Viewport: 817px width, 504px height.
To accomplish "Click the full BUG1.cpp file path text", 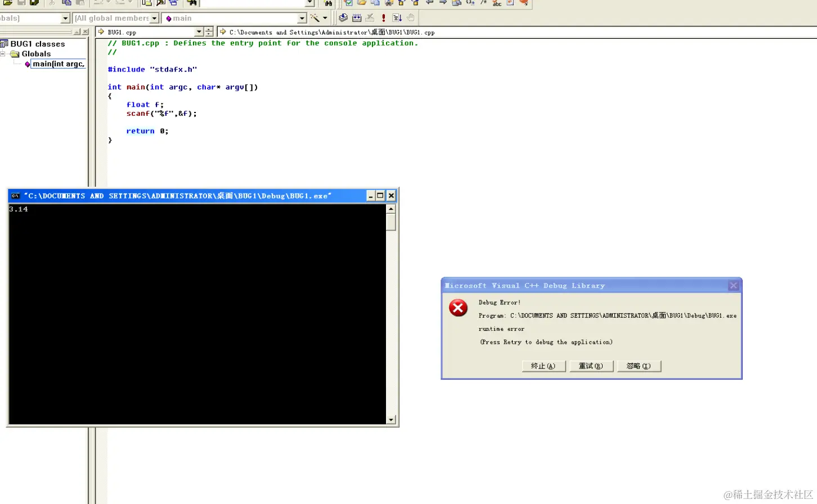I will [x=332, y=33].
